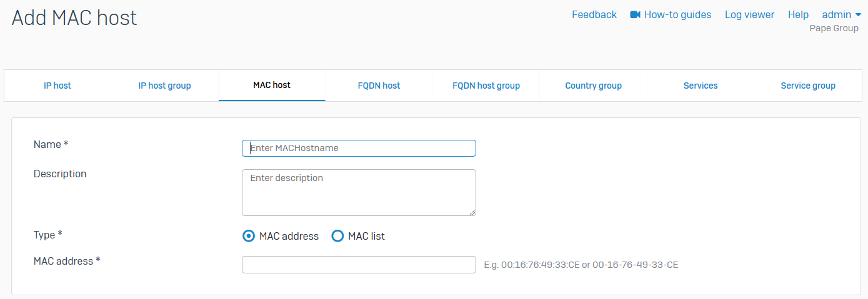Viewport: 868px width, 299px height.
Task: Open the How-to guides link
Action: click(677, 15)
